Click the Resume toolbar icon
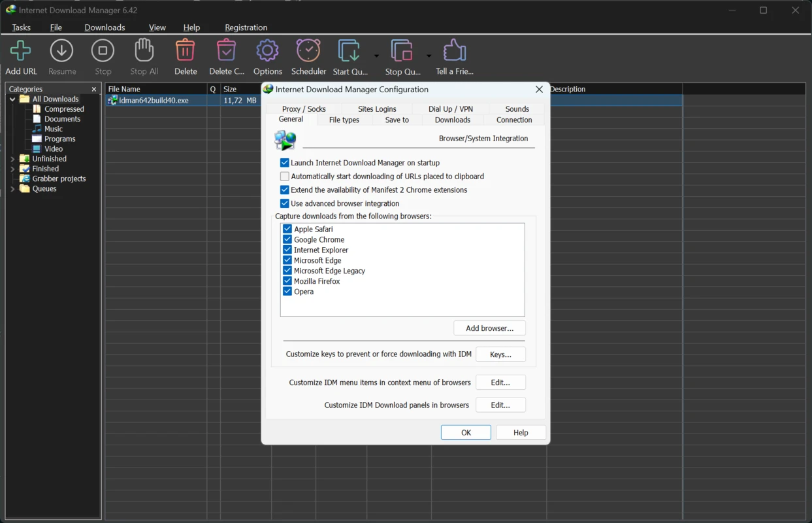Viewport: 812px width, 523px height. tap(62, 51)
